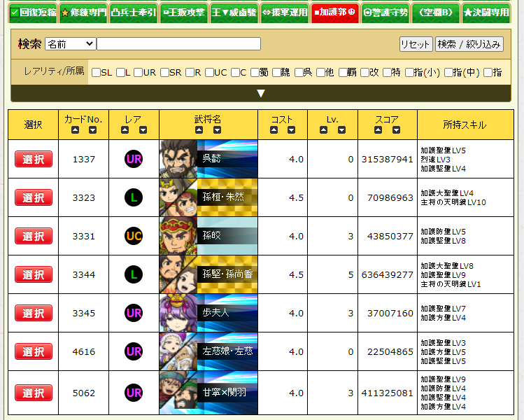Toggle the SR rarity checkbox
Image resolution: width=524 pixels, height=420 pixels.
[x=164, y=73]
